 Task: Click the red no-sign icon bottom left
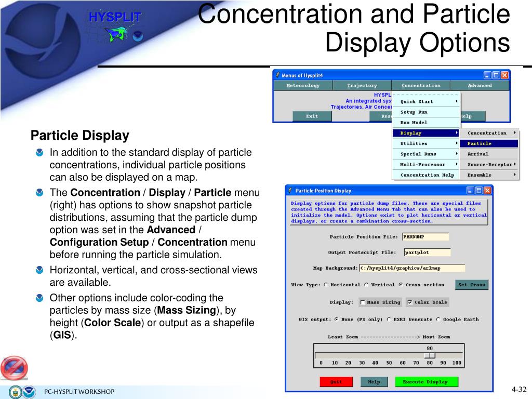pos(14,368)
